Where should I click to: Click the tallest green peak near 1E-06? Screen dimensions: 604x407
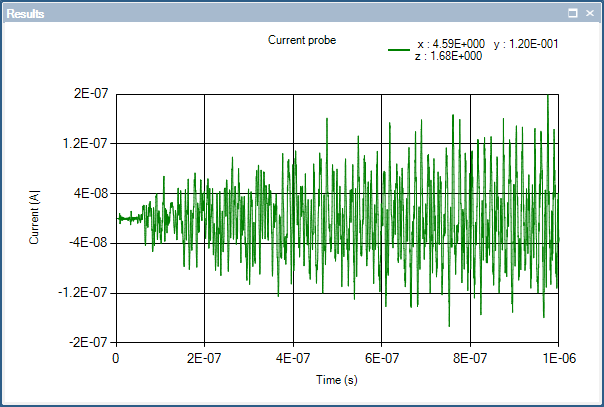(x=548, y=96)
